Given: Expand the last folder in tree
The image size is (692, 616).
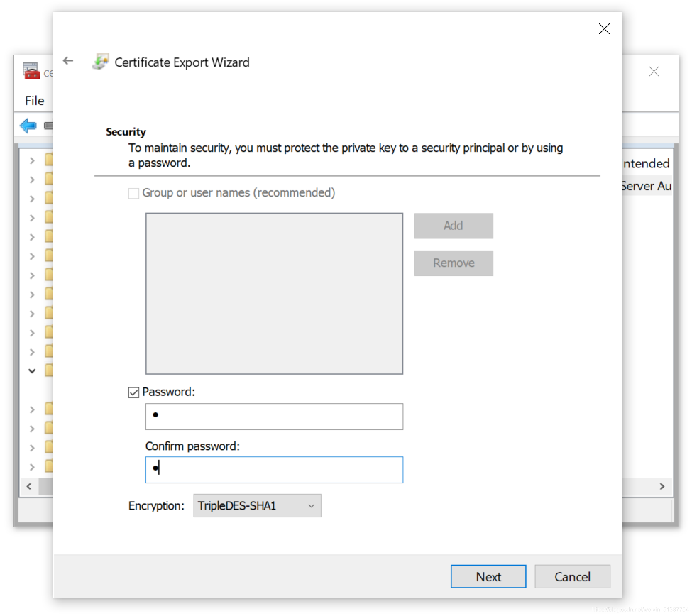Looking at the screenshot, I should click(x=32, y=467).
